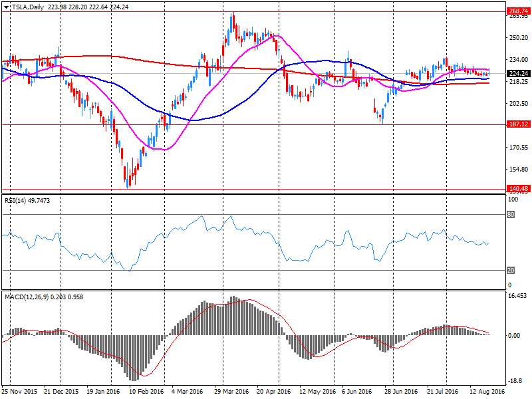Viewport: 532px width, 399px height.
Task: Click the 234.00 price axis value
Action: point(519,60)
